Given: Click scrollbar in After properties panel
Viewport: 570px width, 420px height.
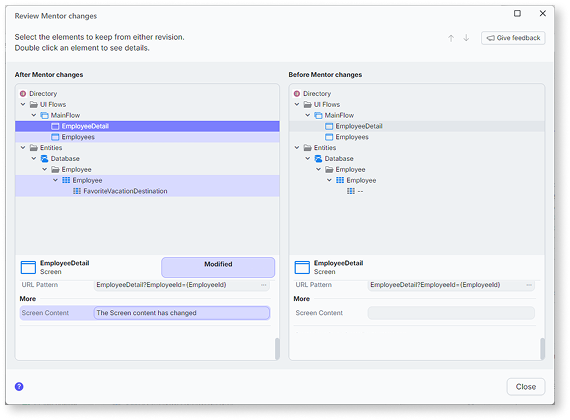Looking at the screenshot, I should (277, 348).
